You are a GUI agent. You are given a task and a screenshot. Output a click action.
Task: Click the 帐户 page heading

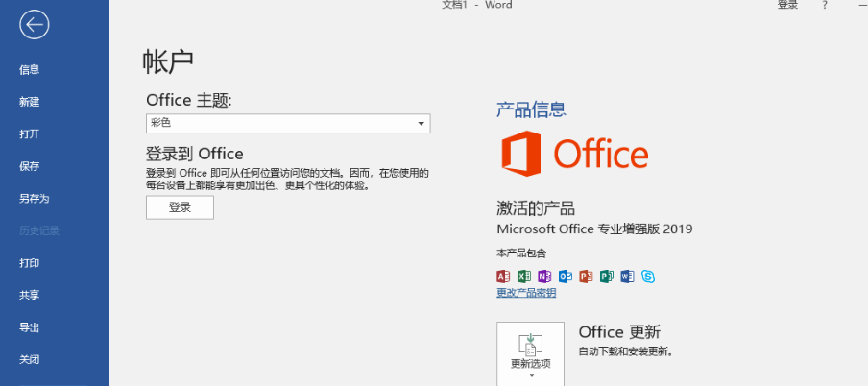pos(168,61)
